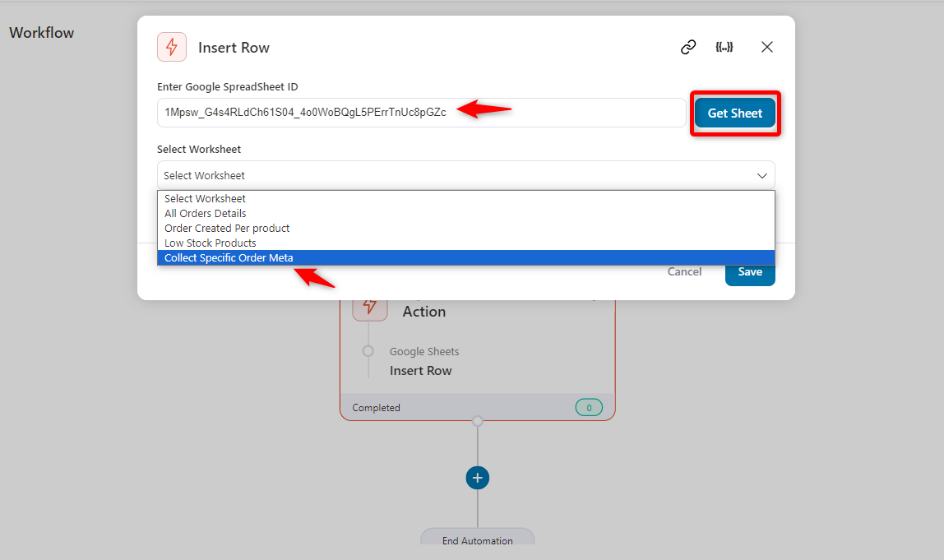This screenshot has width=944, height=560.
Task: Click the Insert Row text in Action card
Action: (x=420, y=371)
